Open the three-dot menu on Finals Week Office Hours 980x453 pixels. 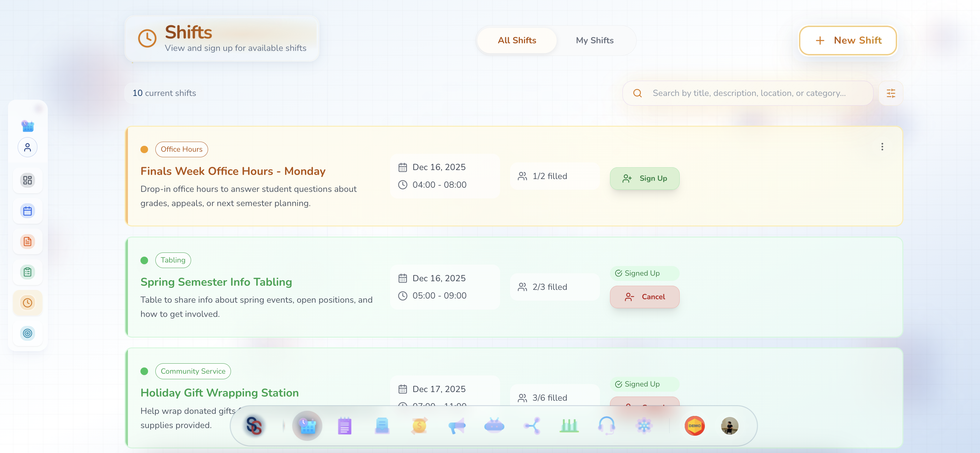882,147
